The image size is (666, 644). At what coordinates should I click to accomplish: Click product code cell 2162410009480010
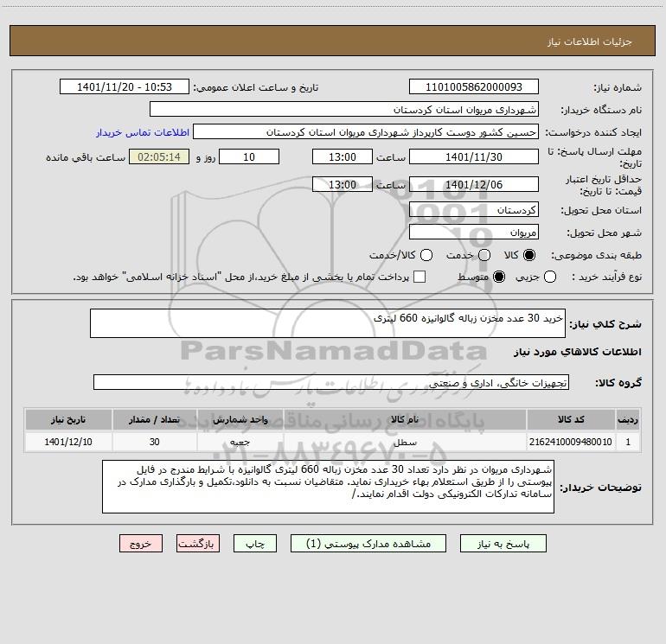tap(571, 442)
